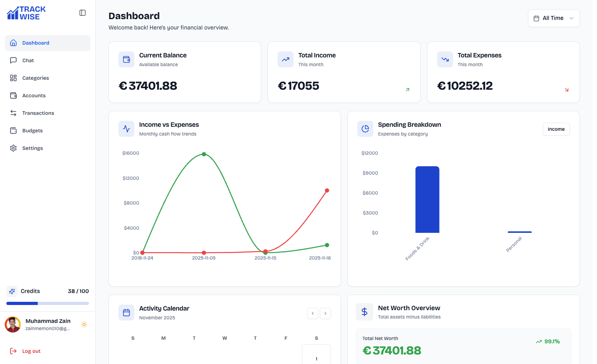Select Dashboard in the sidebar
597x364 pixels.
click(x=35, y=43)
